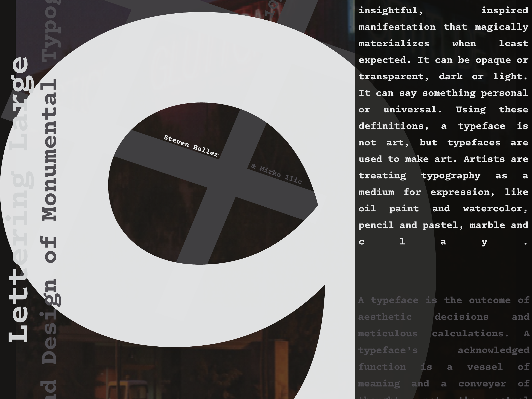Click the line 'not art, but typefaces are'

point(443,143)
